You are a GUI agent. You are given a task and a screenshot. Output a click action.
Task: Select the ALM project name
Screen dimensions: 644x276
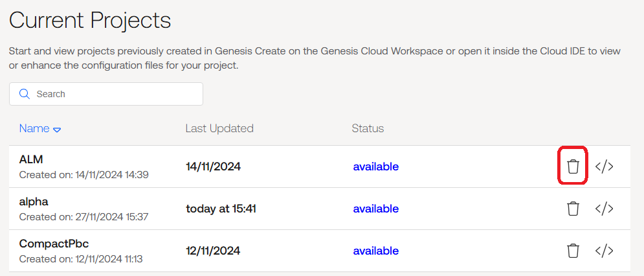click(31, 159)
